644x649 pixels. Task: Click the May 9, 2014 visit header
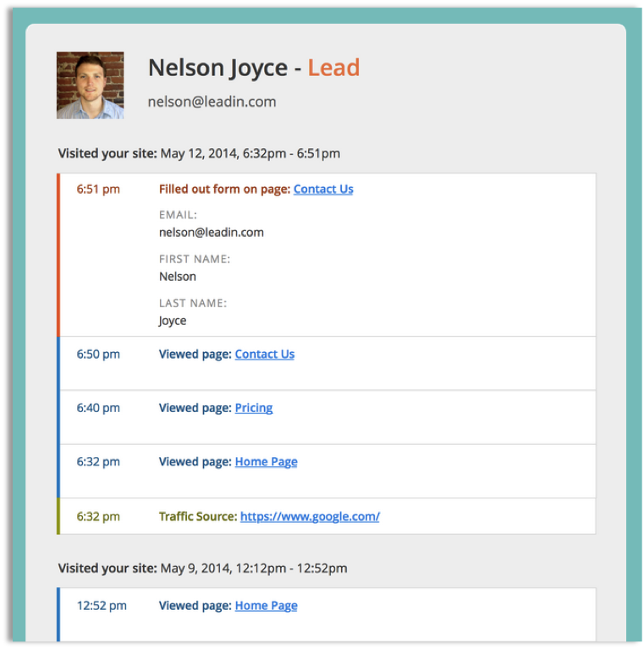pos(202,569)
